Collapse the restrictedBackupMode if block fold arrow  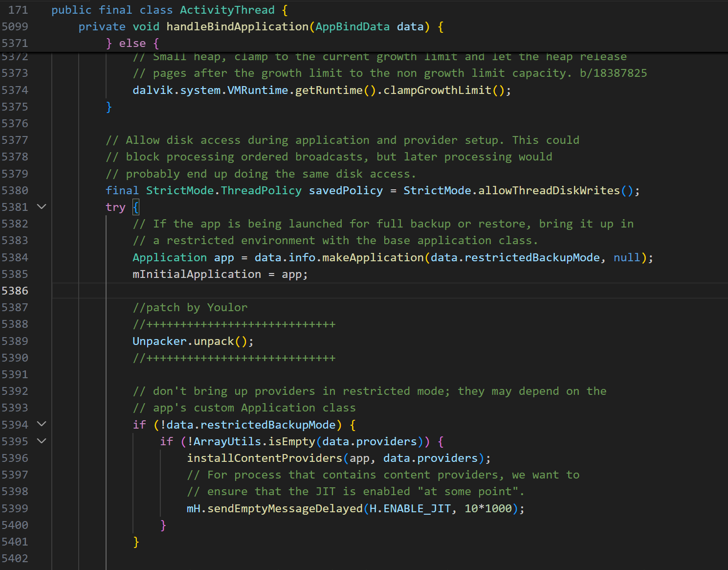[x=42, y=424]
